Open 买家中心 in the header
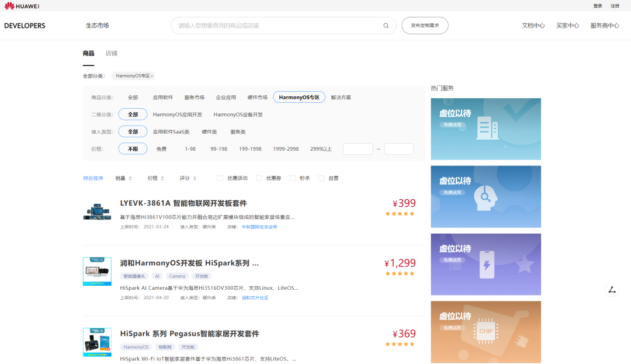The width and height of the screenshot is (631, 364). coord(567,25)
